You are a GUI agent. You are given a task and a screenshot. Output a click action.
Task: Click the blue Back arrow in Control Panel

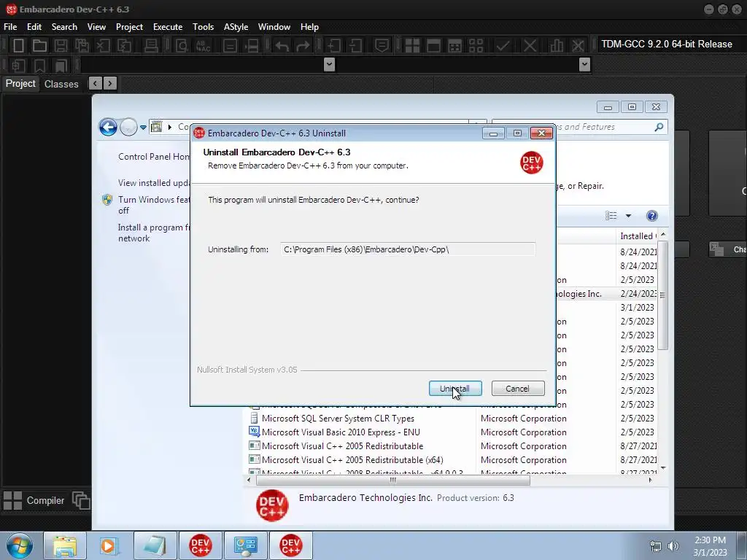(x=108, y=127)
